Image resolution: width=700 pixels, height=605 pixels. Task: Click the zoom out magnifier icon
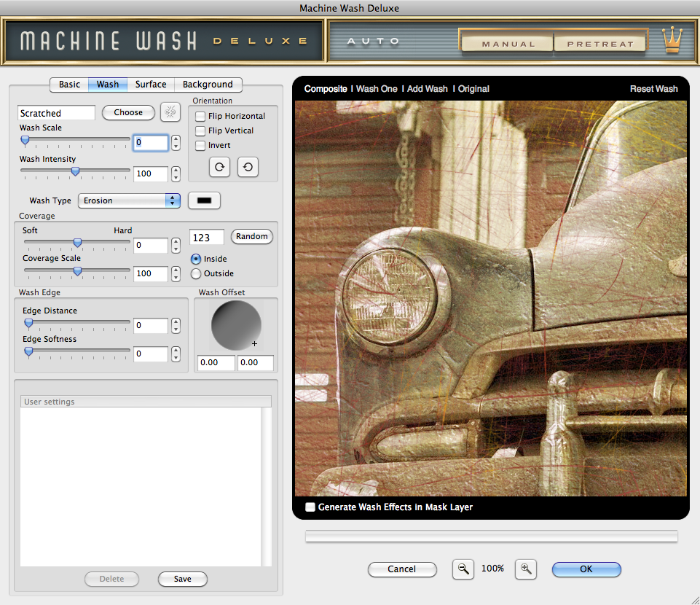click(463, 569)
